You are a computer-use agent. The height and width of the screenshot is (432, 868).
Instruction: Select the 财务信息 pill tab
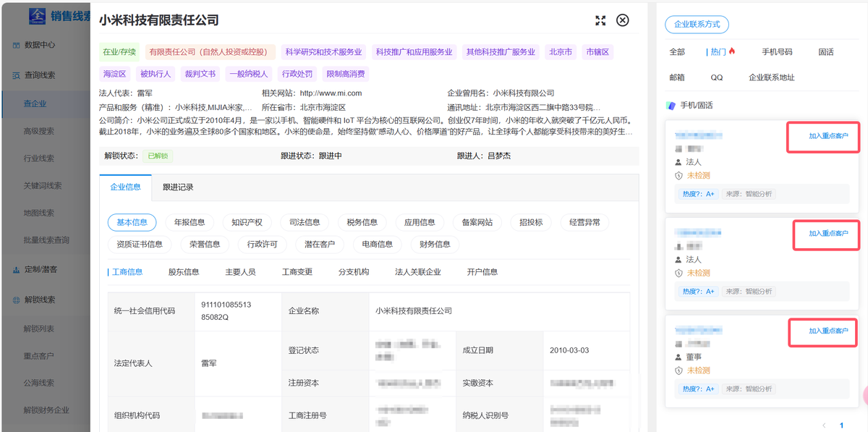(x=435, y=245)
